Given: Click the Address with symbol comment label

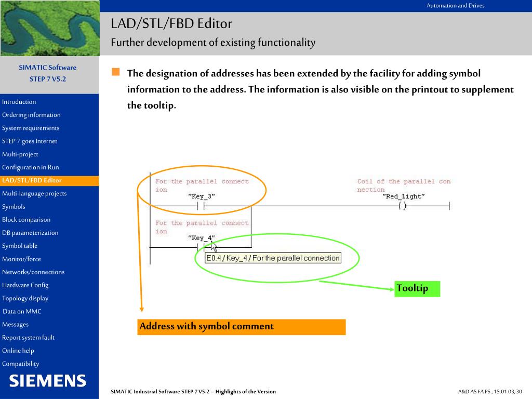Looking at the screenshot, I should (x=242, y=327).
